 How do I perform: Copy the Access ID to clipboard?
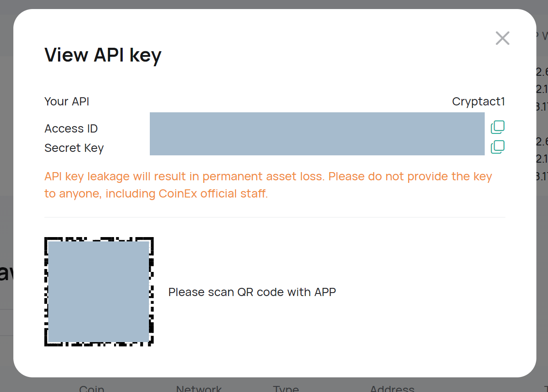pyautogui.click(x=497, y=127)
